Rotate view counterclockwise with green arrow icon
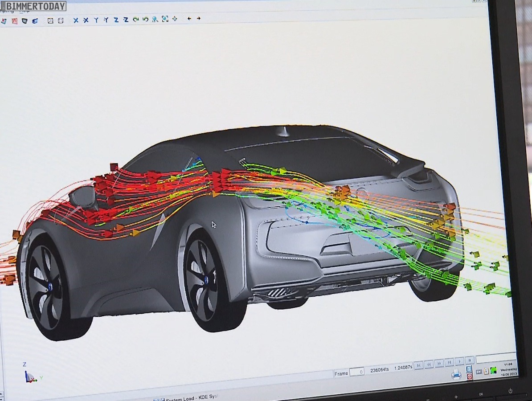Screen dimensions: 532x401 [x=145, y=20]
